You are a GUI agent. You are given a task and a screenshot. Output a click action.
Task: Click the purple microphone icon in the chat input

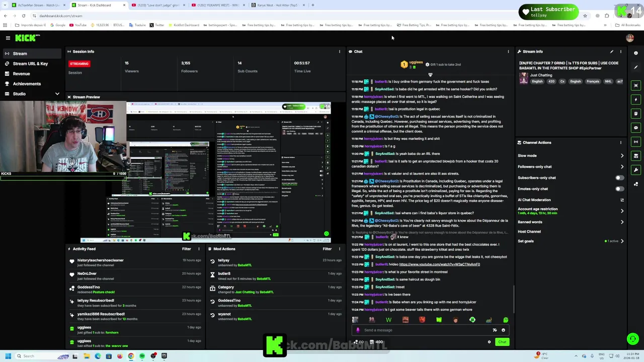tap(358, 330)
